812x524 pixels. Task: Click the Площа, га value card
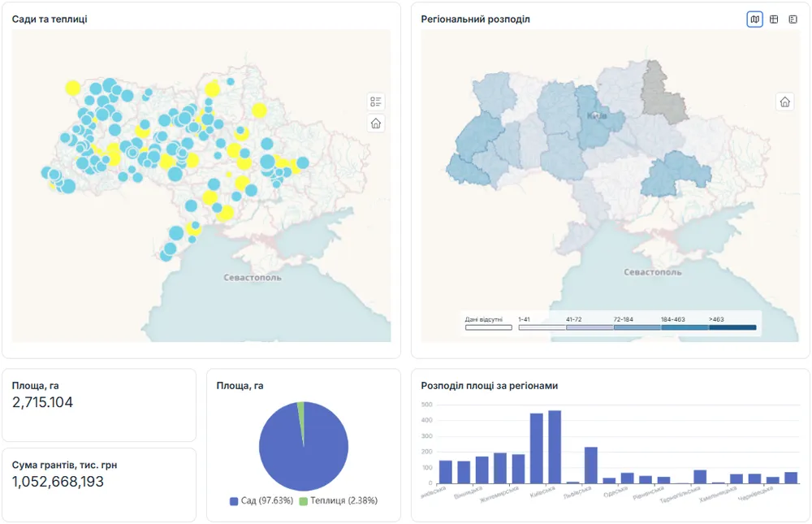click(x=99, y=405)
